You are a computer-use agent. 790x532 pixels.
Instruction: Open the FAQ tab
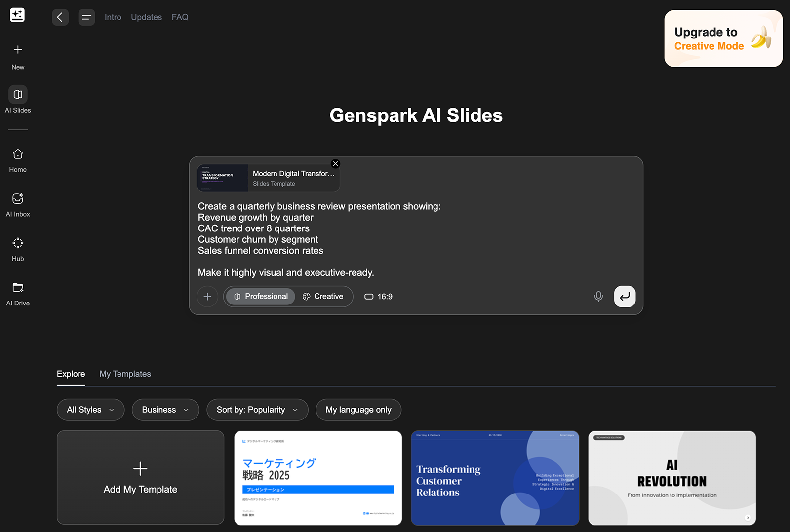click(180, 17)
